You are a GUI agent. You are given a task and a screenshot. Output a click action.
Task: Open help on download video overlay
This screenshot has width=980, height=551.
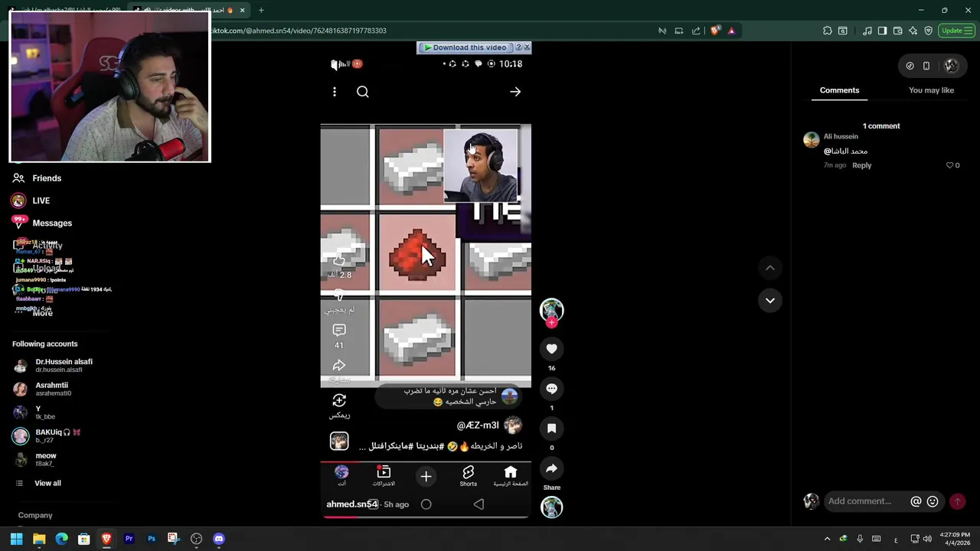click(x=518, y=47)
